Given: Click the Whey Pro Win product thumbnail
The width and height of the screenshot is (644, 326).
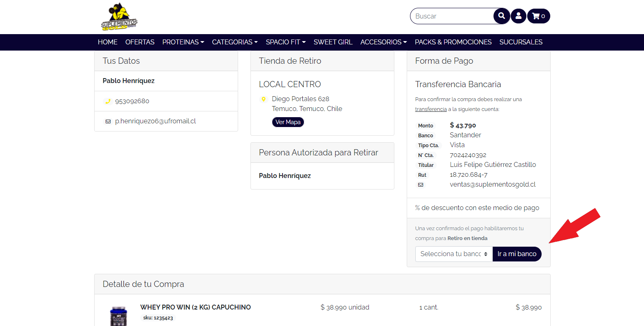Looking at the screenshot, I should [x=118, y=316].
